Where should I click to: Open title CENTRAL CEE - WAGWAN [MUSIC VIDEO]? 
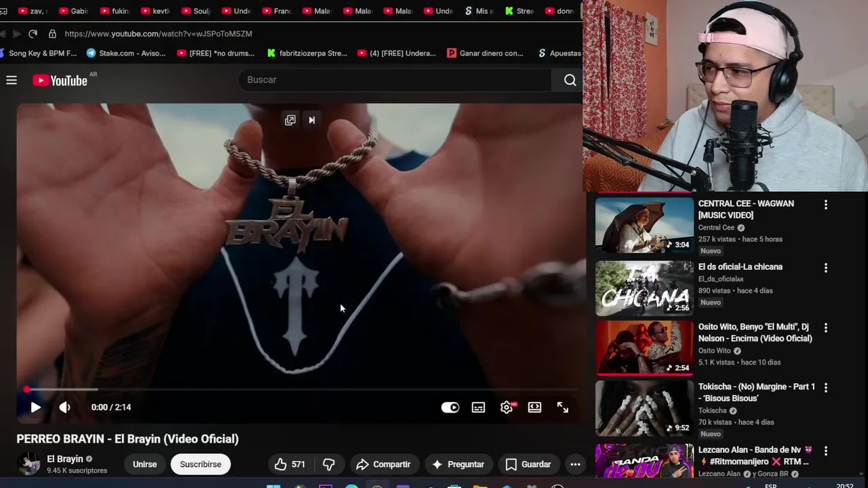coord(746,209)
